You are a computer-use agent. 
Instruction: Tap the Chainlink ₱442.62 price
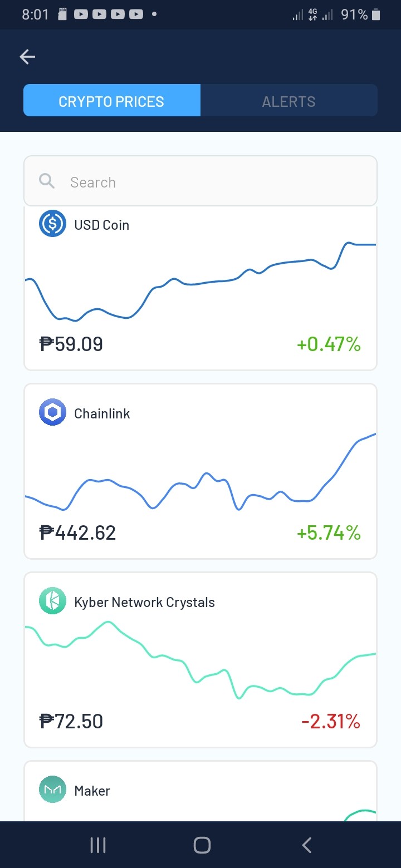coord(78,533)
